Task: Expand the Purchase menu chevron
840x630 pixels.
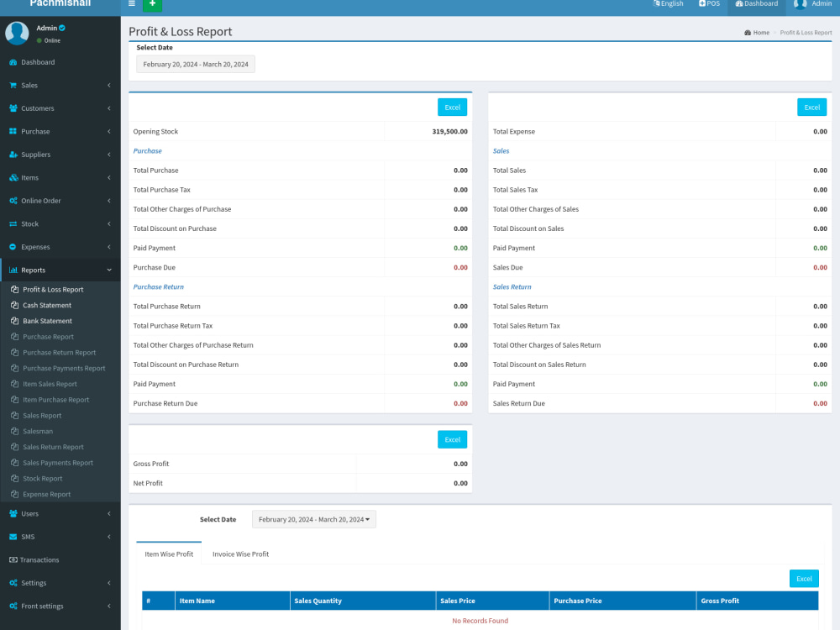Action: 109,131
